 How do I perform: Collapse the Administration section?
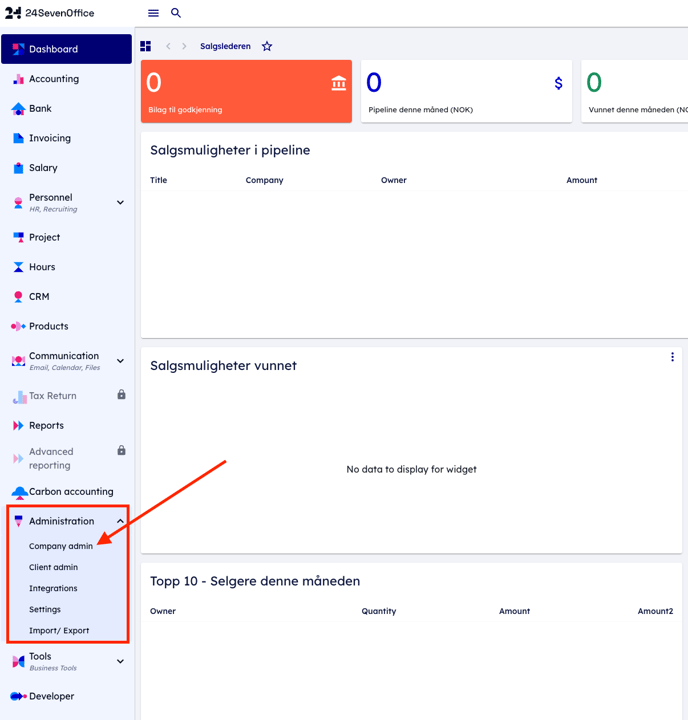pyautogui.click(x=121, y=521)
